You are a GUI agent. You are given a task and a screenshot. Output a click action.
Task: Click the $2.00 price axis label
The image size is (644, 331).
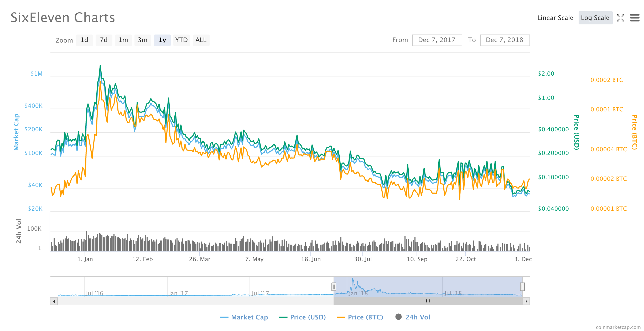click(x=546, y=74)
